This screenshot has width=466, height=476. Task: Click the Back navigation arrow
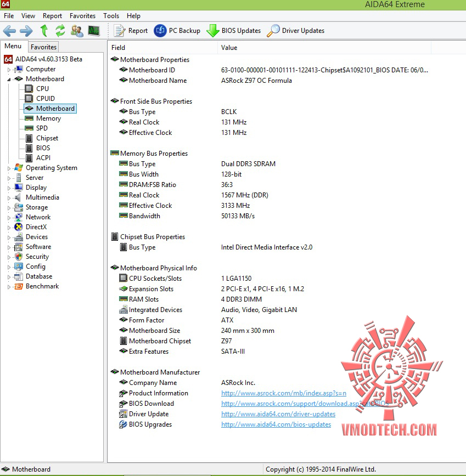click(x=9, y=31)
